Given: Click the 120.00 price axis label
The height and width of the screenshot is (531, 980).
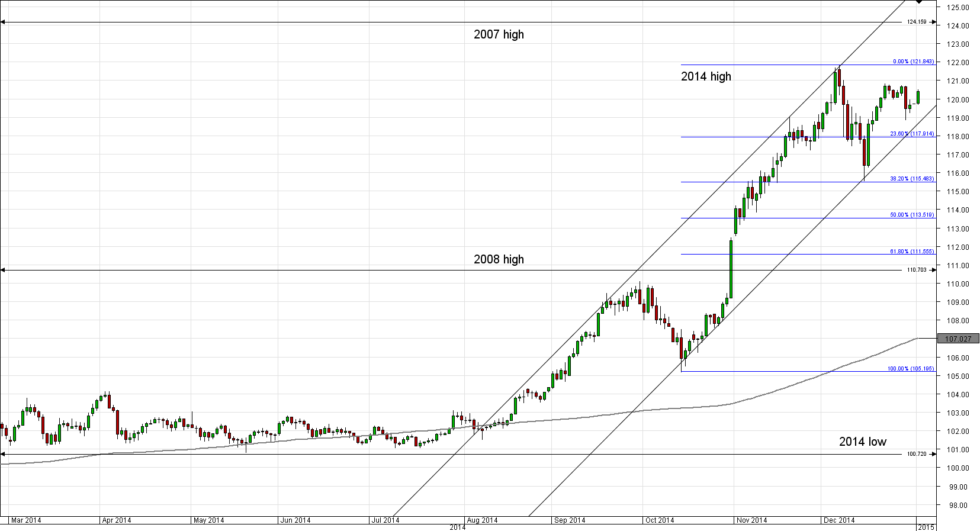Looking at the screenshot, I should tap(957, 100).
